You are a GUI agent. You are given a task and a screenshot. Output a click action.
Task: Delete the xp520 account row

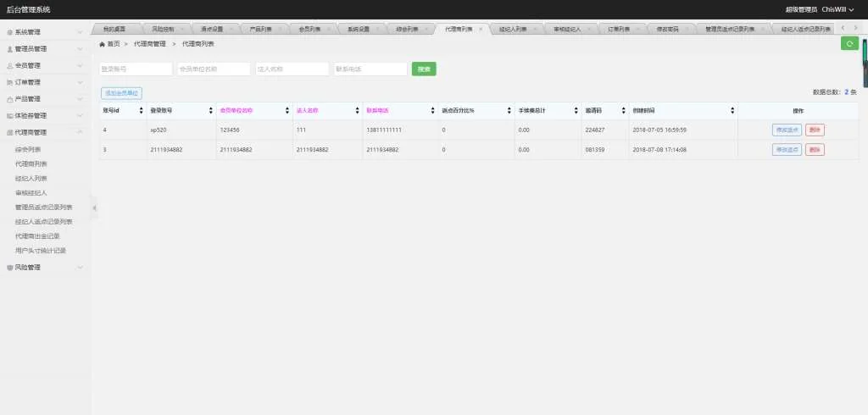815,130
